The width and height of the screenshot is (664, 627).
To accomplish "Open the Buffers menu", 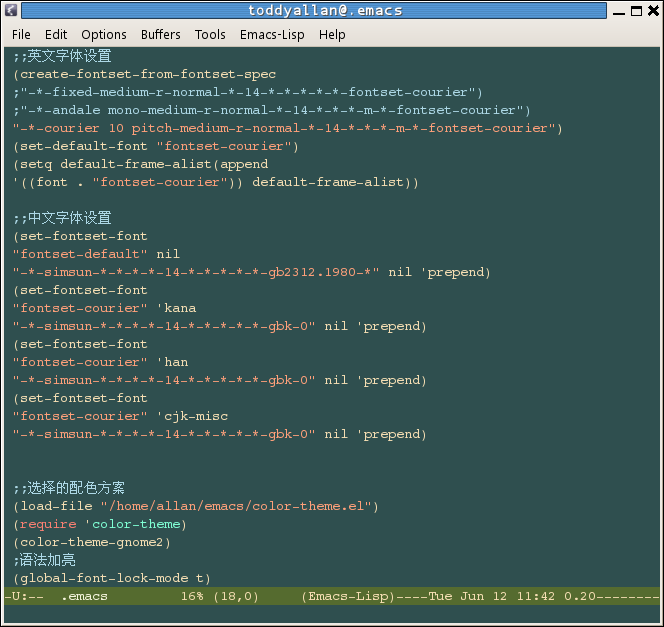I will tap(160, 34).
